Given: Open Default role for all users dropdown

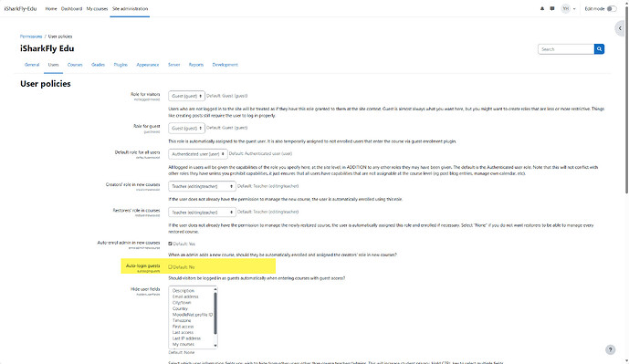Looking at the screenshot, I should point(198,154).
